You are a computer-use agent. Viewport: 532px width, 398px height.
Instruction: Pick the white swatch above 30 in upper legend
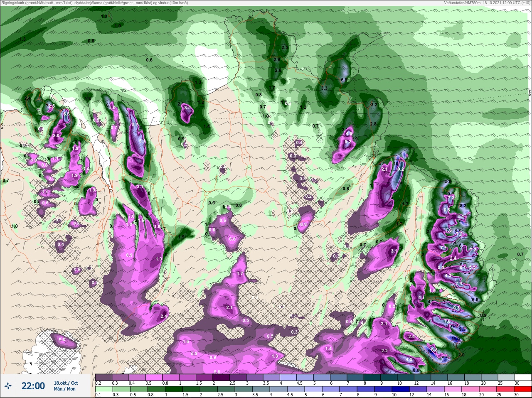[524, 377]
